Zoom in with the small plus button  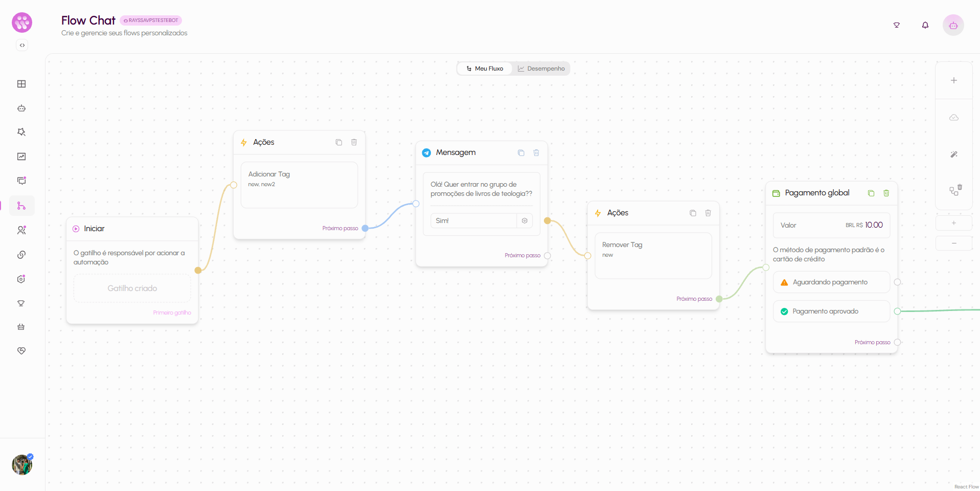click(954, 223)
